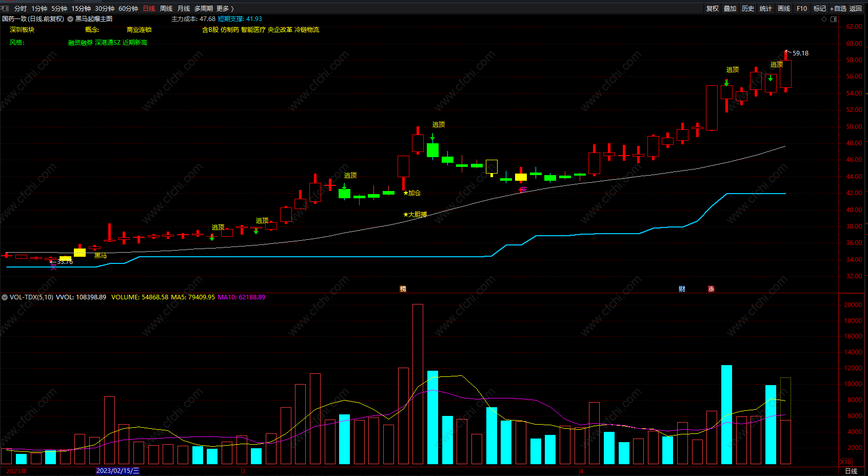
Task: Switch to 月线 monthly chart
Action: [x=184, y=8]
